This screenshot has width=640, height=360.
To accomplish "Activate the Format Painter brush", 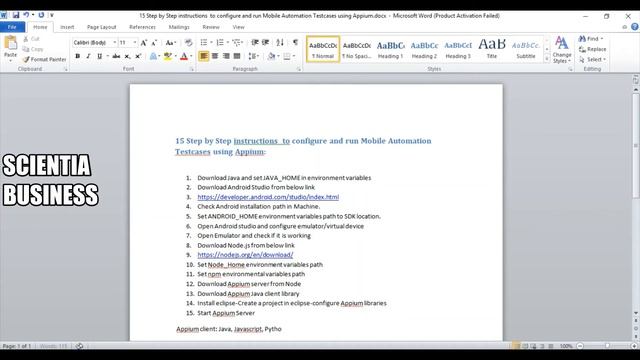I will pos(44,59).
